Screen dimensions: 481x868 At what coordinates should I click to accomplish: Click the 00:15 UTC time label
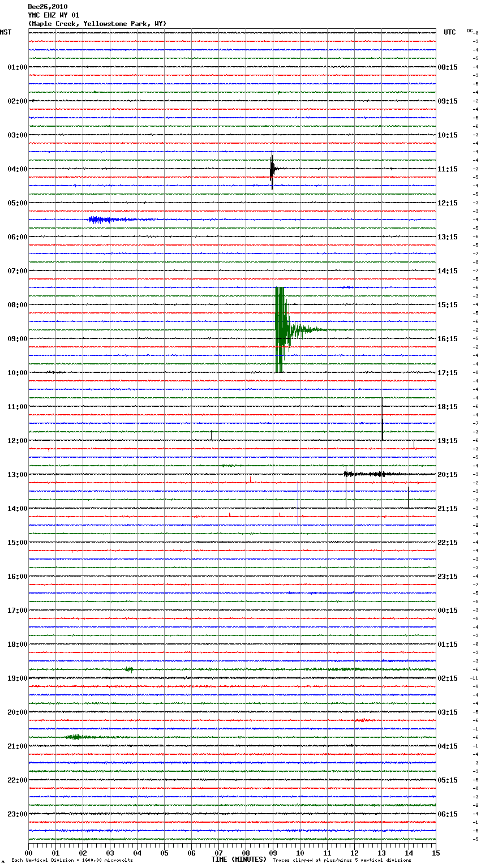click(x=448, y=611)
